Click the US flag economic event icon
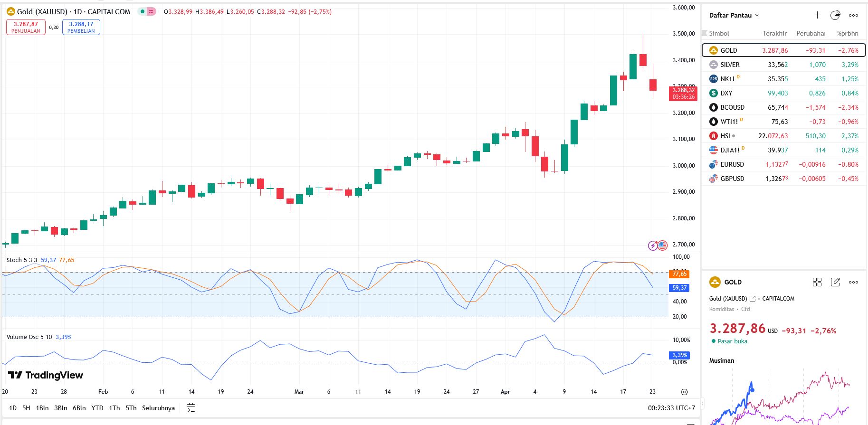This screenshot has width=868, height=425. coord(662,246)
